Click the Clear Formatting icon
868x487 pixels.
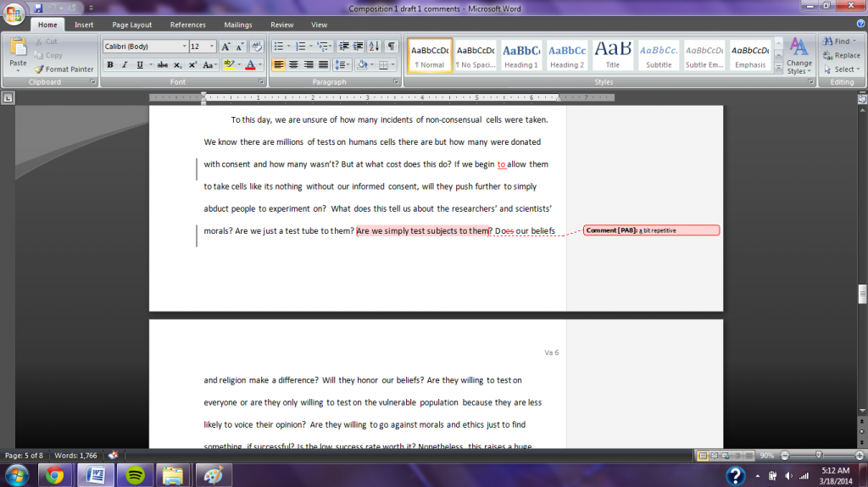tap(255, 47)
